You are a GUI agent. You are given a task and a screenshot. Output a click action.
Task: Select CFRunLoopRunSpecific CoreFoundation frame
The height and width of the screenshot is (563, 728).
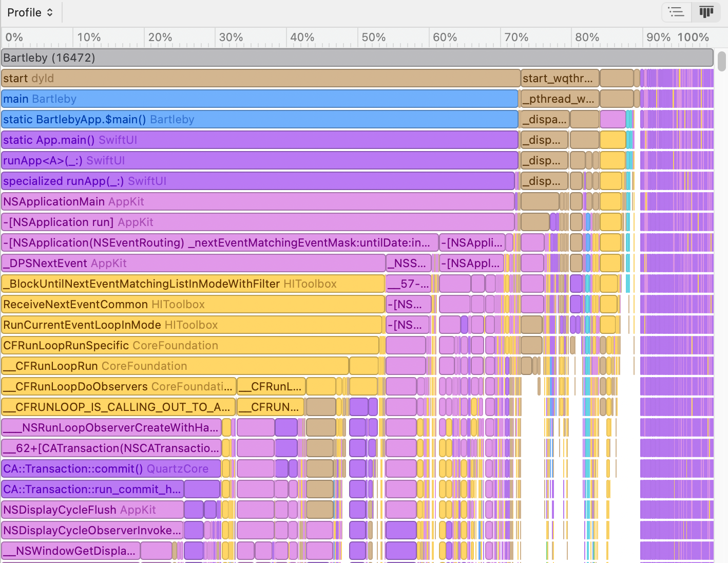(190, 345)
